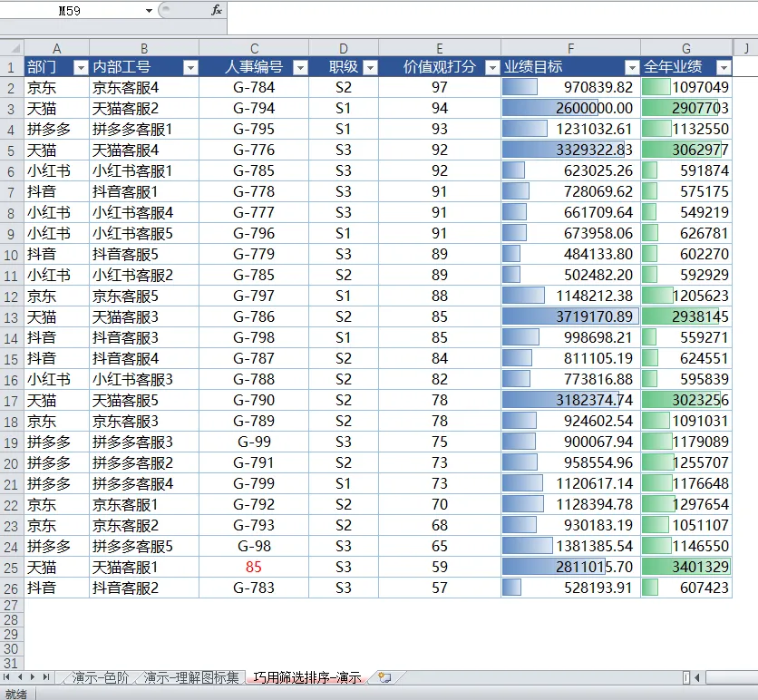Go to the first sheet tab arrow
Viewport: 758px width, 700px height.
tap(6, 676)
